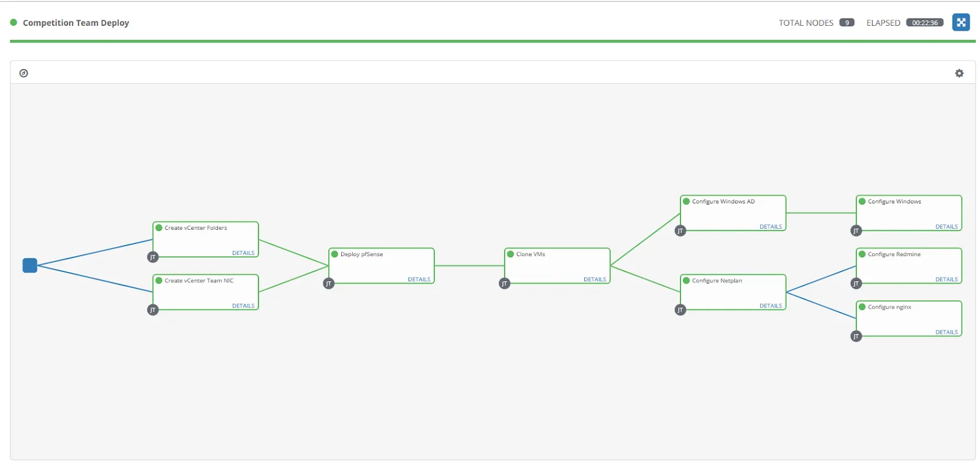
Task: Click the TOTAL NODES count badge
Action: pos(846,22)
